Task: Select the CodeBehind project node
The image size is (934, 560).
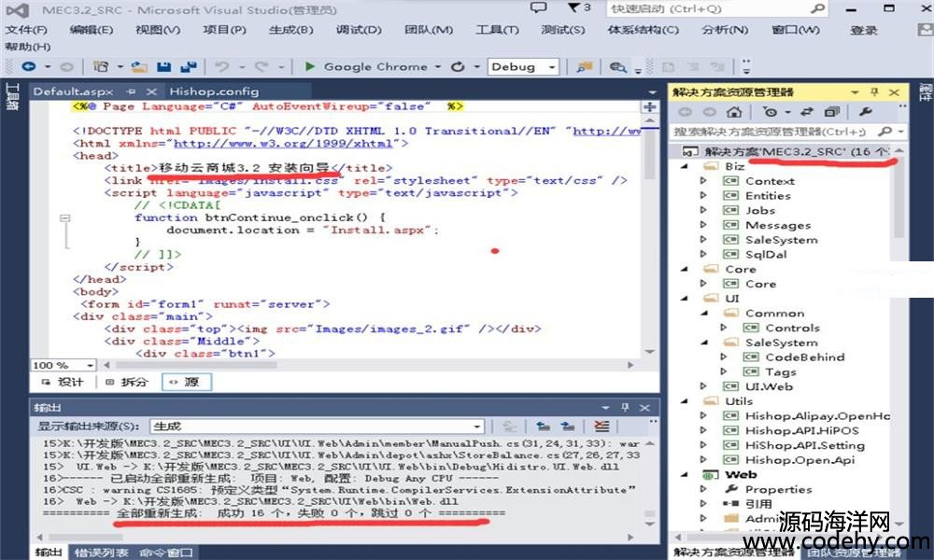Action: click(x=804, y=357)
